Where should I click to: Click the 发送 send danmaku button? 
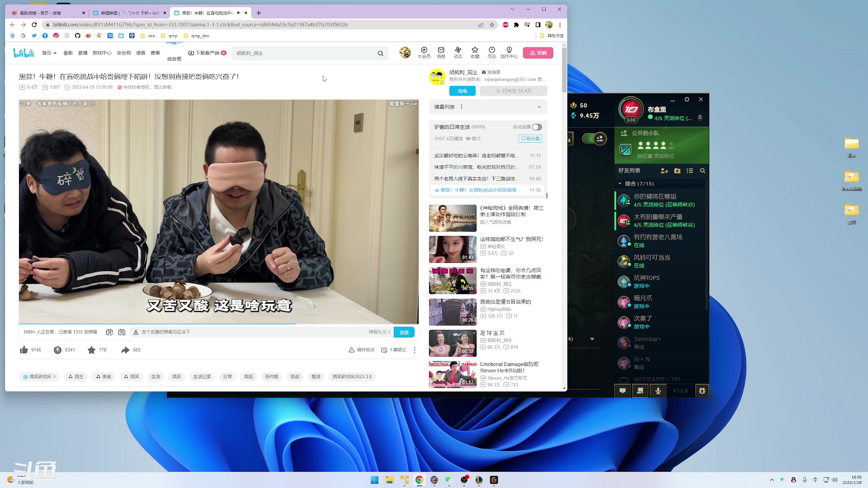coord(404,332)
